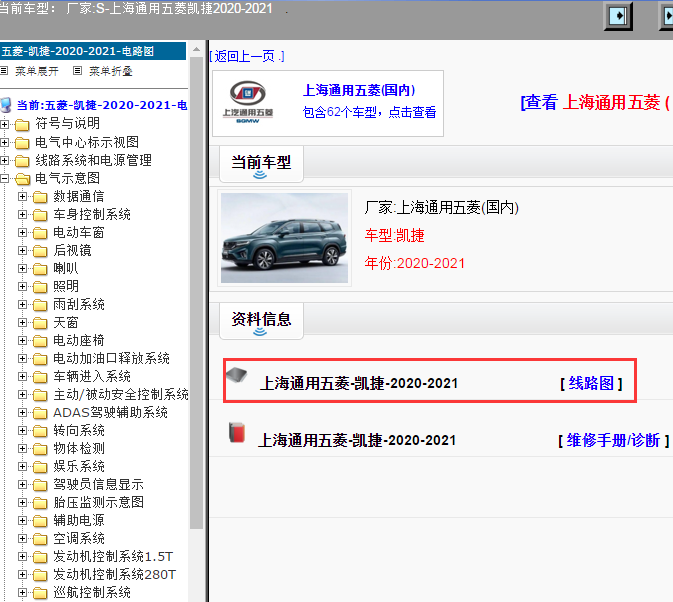The height and width of the screenshot is (602, 673).
Task: Open 胎压监测示意图 tree item
Action: [98, 502]
